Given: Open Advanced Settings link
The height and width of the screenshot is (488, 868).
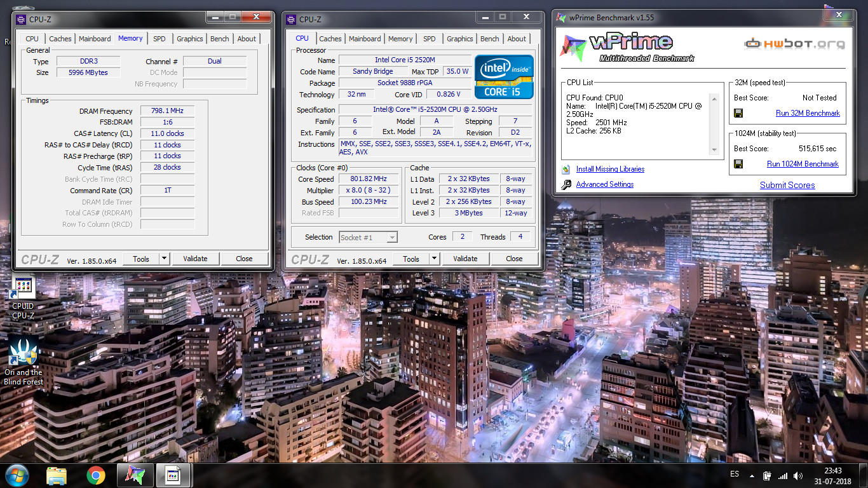Looking at the screenshot, I should (605, 184).
